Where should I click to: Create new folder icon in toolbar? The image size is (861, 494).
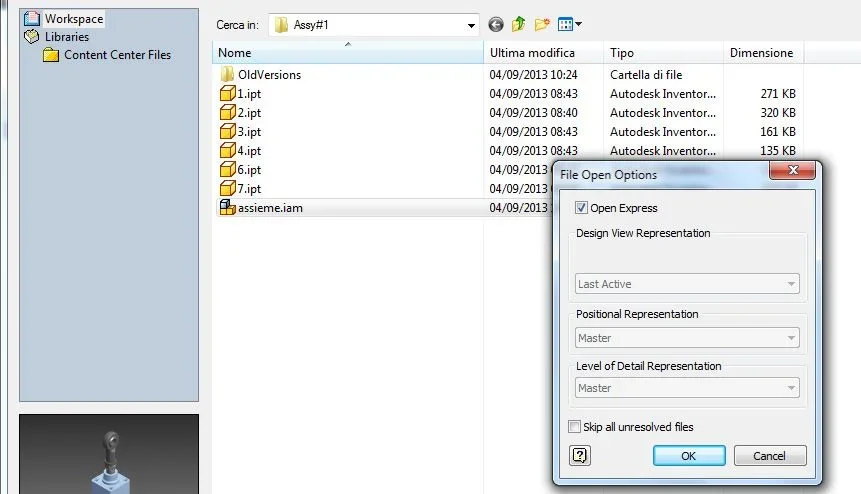(x=542, y=24)
